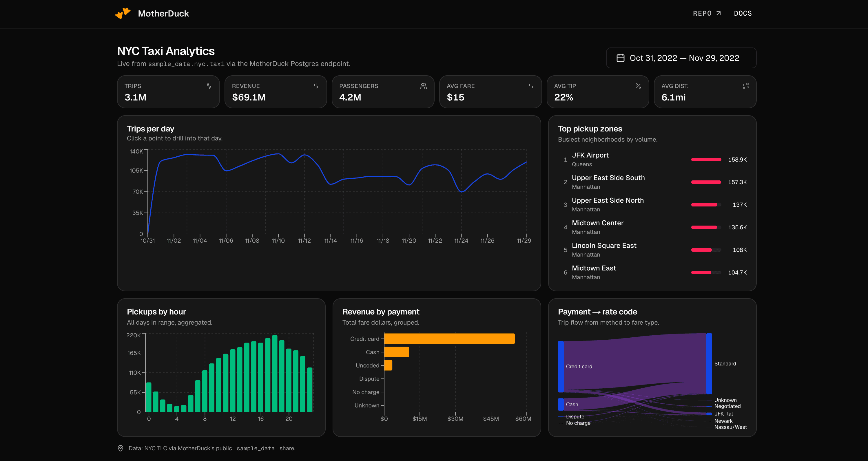Click the Negotiated label in Sankey chart
Screen dimensions: 868x461
pos(727,407)
